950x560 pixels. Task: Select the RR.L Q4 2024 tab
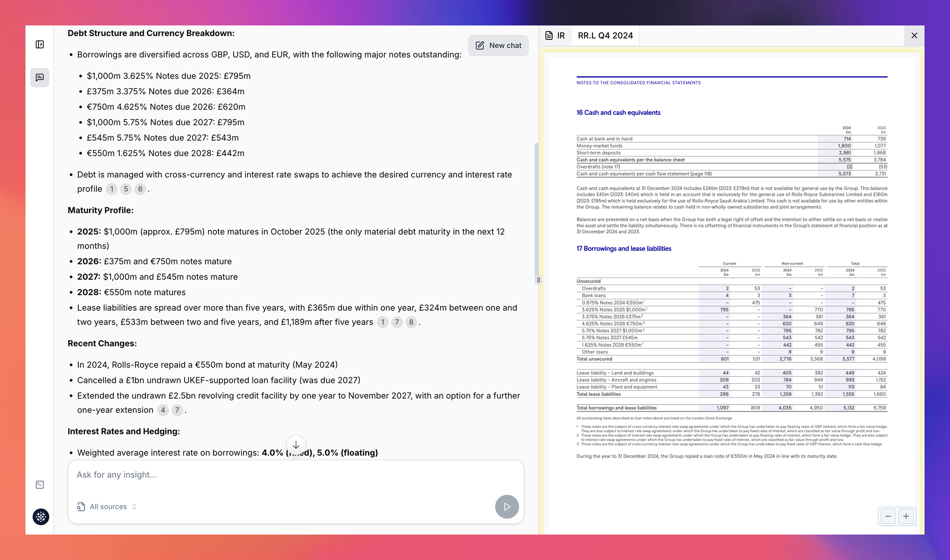coord(605,35)
